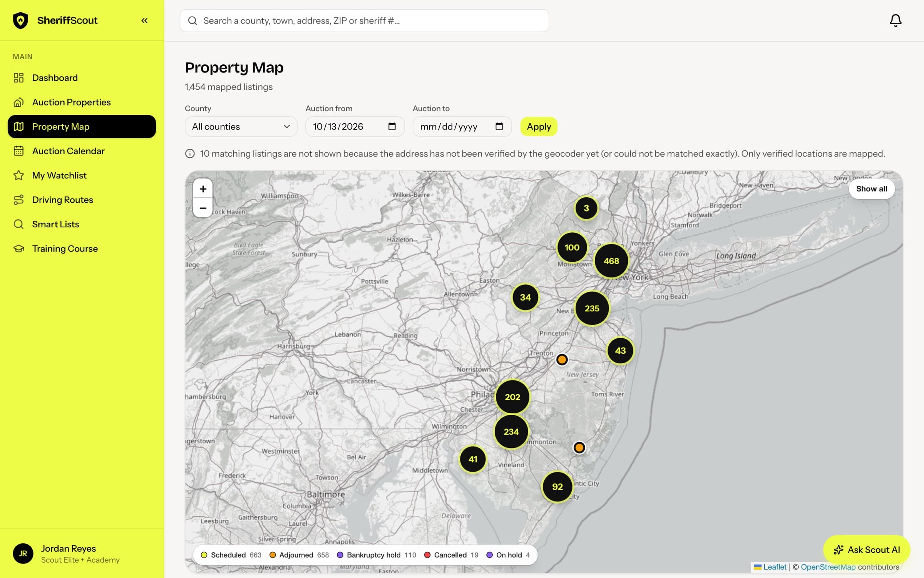Screen dimensions: 924x578
Task: Apply the map filters
Action: pyautogui.click(x=539, y=126)
